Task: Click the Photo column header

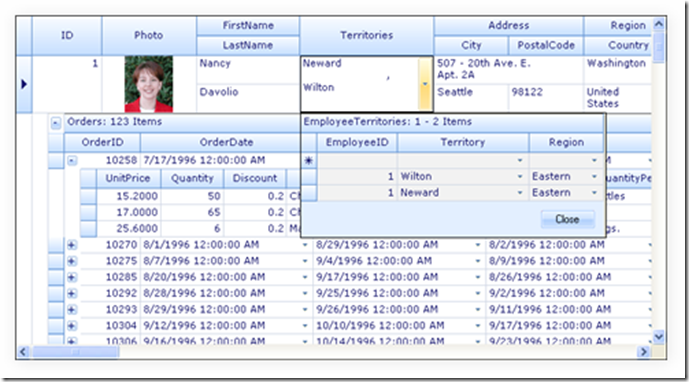Action: pos(149,35)
